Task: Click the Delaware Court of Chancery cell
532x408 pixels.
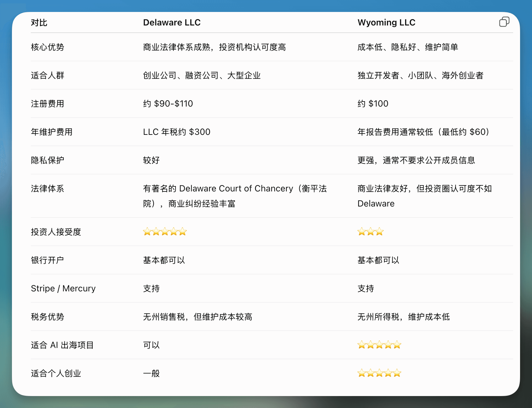Action: click(x=235, y=196)
